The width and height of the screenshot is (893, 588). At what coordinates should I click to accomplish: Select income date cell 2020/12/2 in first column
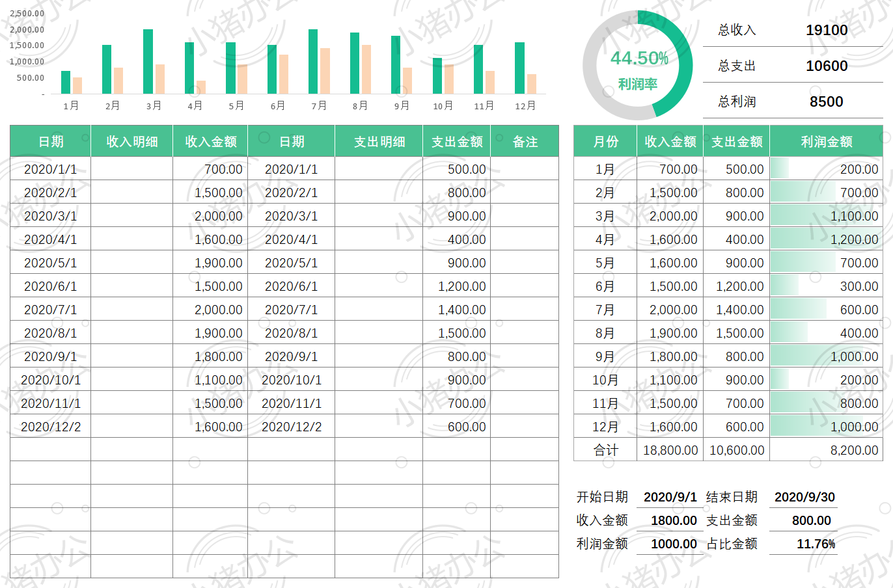51,427
